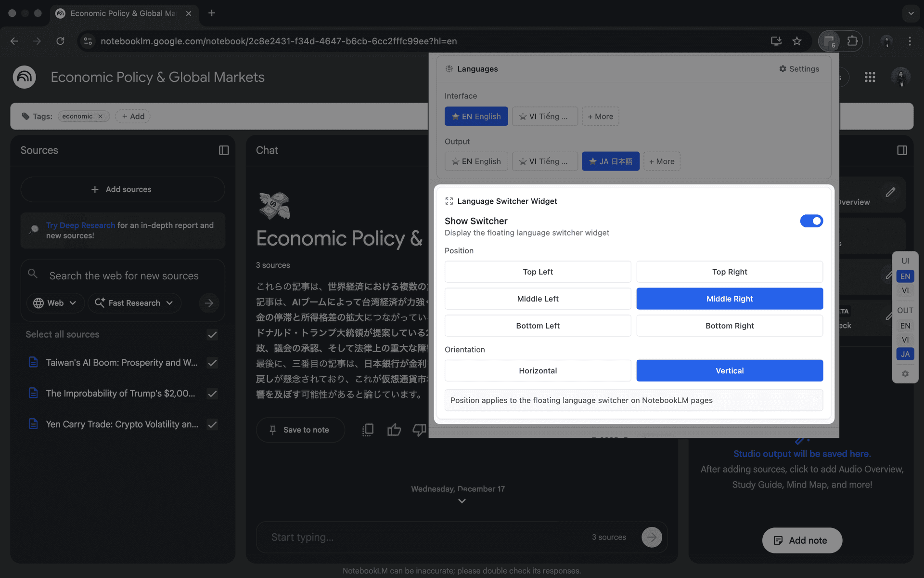Uncheck the Yen Carry Trade source
The width and height of the screenshot is (924, 578).
click(212, 424)
